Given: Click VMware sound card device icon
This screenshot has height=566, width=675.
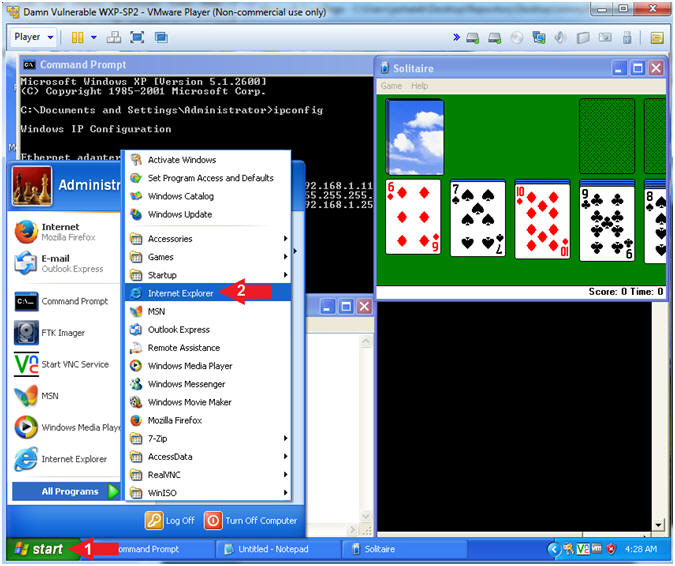Looking at the screenshot, I should 560,37.
